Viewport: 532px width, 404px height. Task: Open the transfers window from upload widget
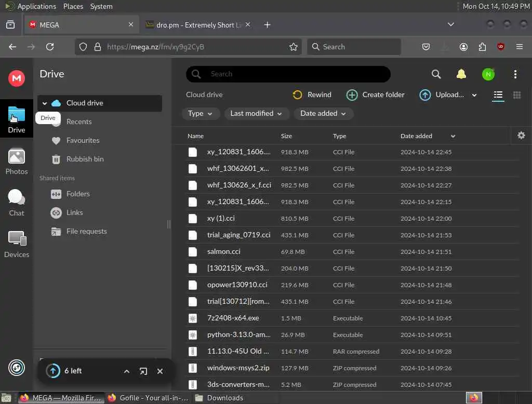(x=143, y=371)
